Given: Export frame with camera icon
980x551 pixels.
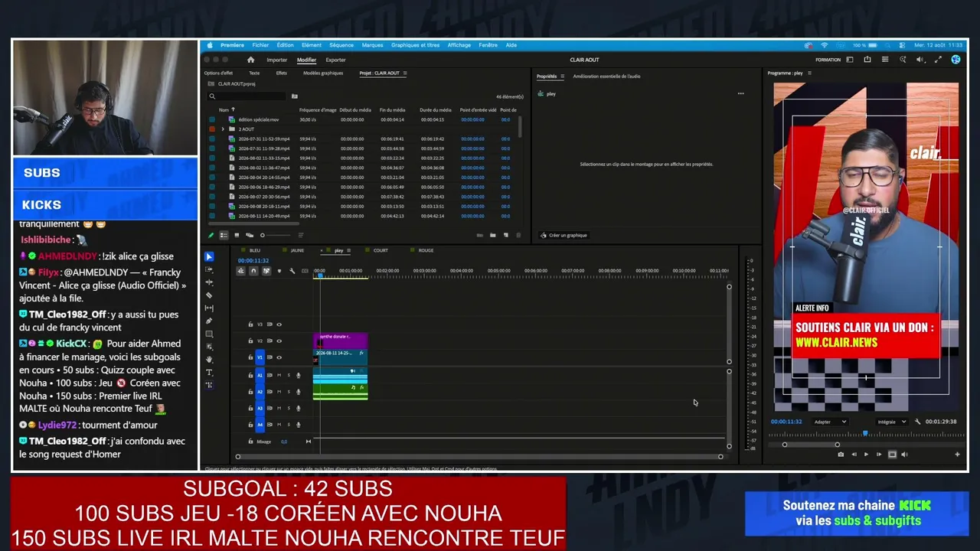Looking at the screenshot, I should tap(841, 455).
